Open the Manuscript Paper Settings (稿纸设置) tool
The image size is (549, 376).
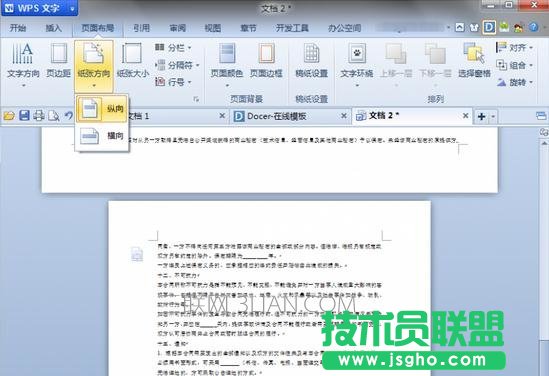coord(311,60)
